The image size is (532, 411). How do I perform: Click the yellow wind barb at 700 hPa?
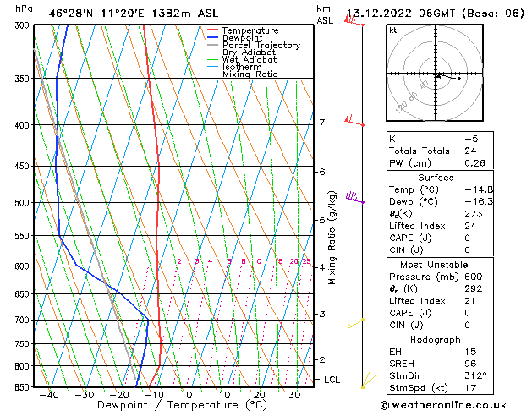(x=356, y=323)
